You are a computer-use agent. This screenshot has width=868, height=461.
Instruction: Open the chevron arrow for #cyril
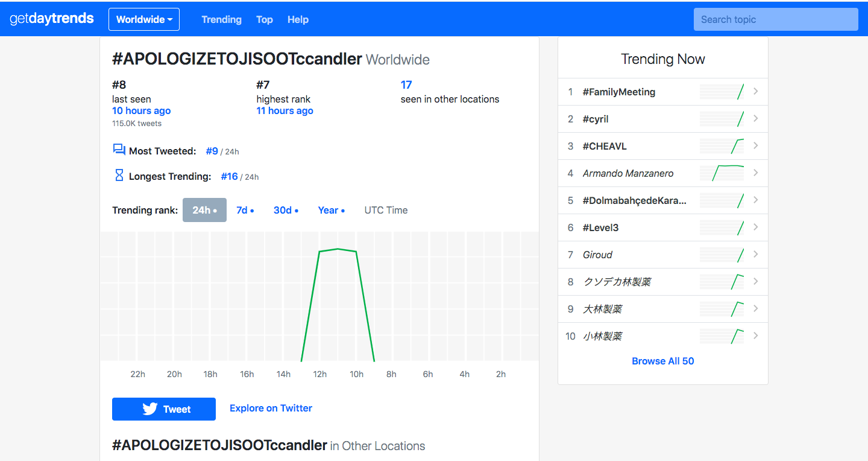coord(756,119)
